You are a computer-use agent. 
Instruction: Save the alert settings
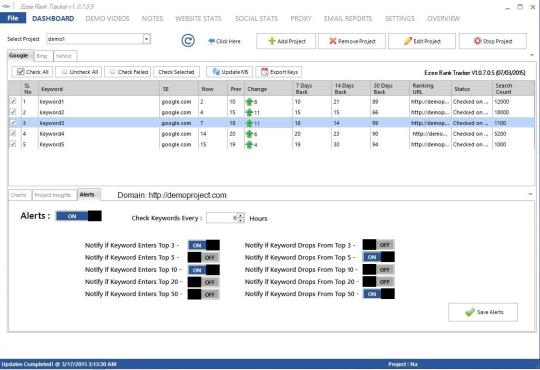(483, 312)
